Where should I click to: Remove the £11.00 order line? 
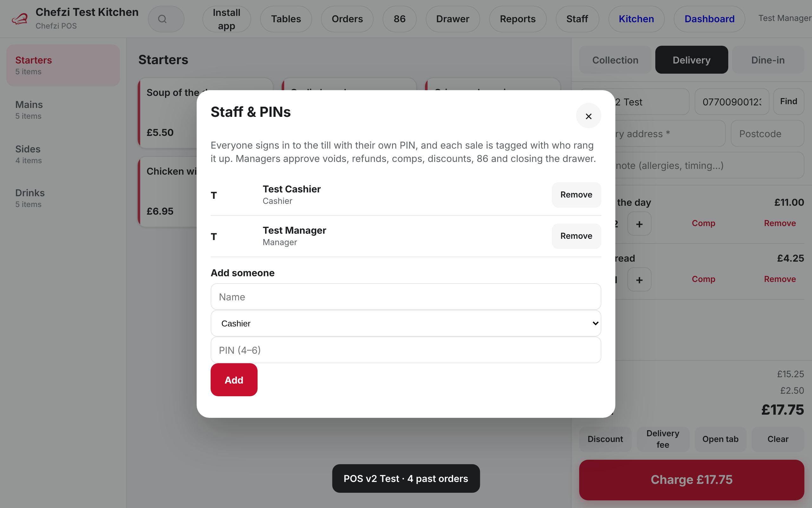[x=780, y=223]
